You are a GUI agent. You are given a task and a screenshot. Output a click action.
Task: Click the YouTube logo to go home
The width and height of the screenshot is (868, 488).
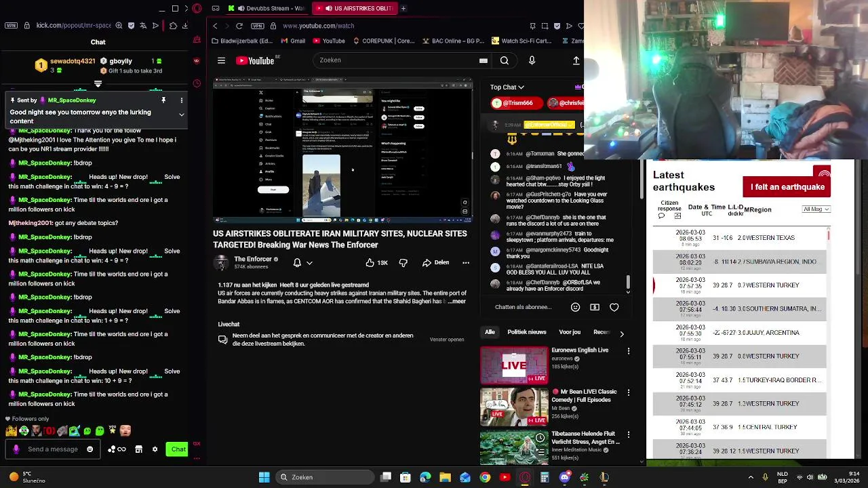[255, 60]
